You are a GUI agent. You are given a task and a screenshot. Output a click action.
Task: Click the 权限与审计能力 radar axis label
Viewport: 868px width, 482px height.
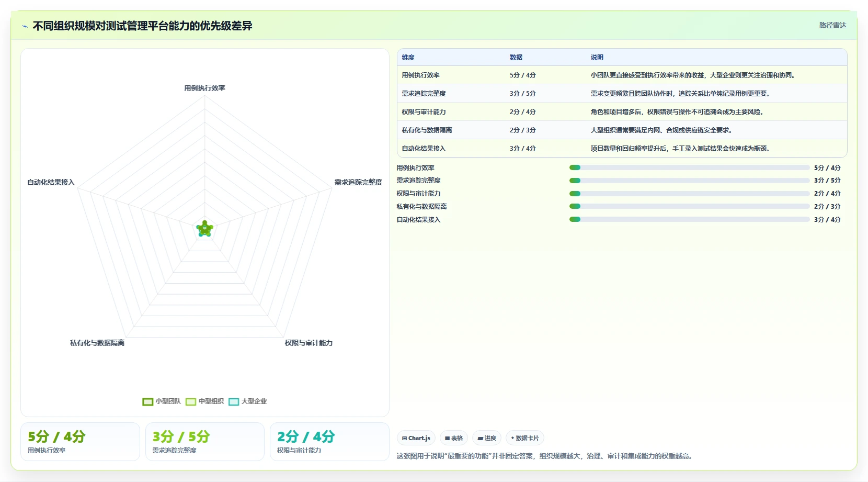[309, 343]
